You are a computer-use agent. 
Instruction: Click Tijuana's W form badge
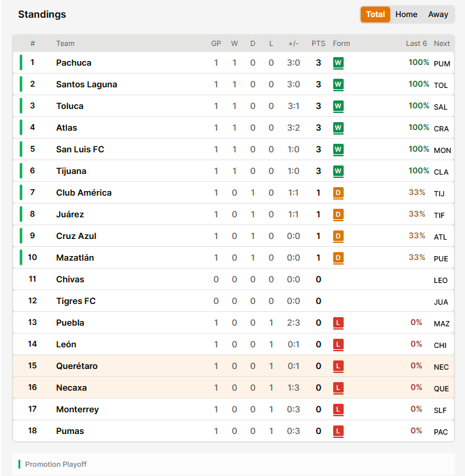coord(338,171)
